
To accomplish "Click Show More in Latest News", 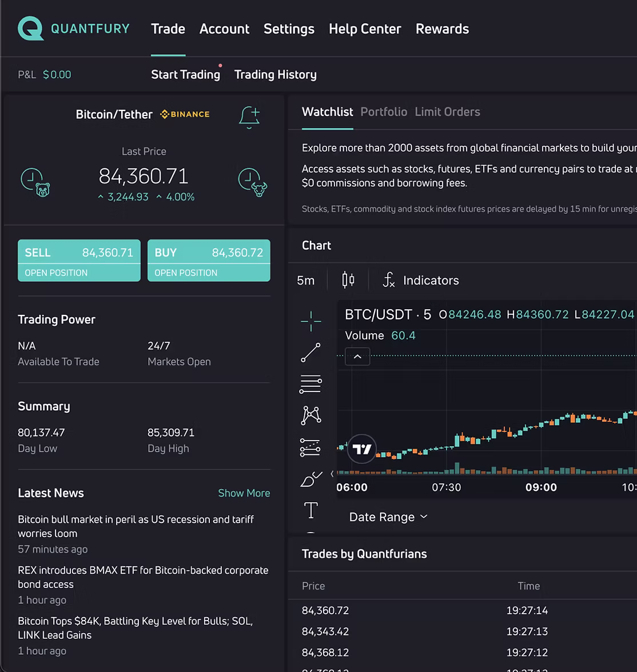I will click(244, 493).
